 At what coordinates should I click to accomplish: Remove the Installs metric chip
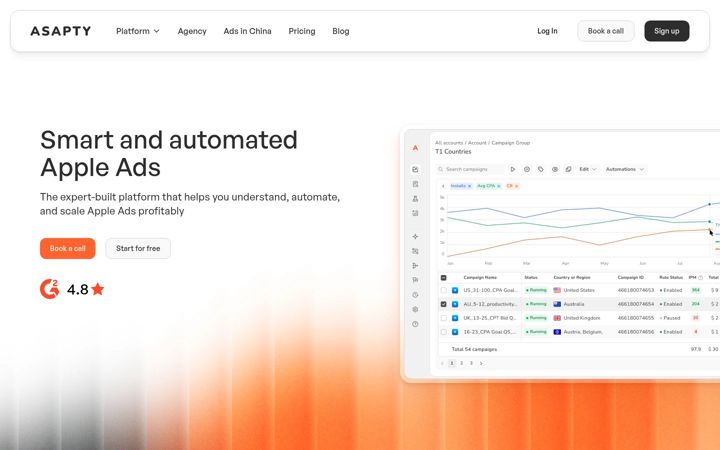(x=469, y=186)
